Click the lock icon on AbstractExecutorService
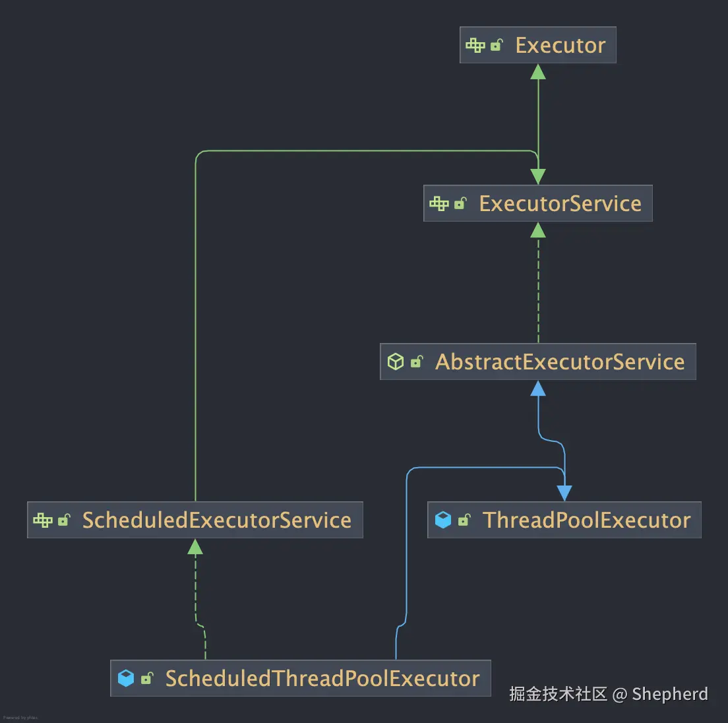The width and height of the screenshot is (728, 723). click(x=417, y=361)
